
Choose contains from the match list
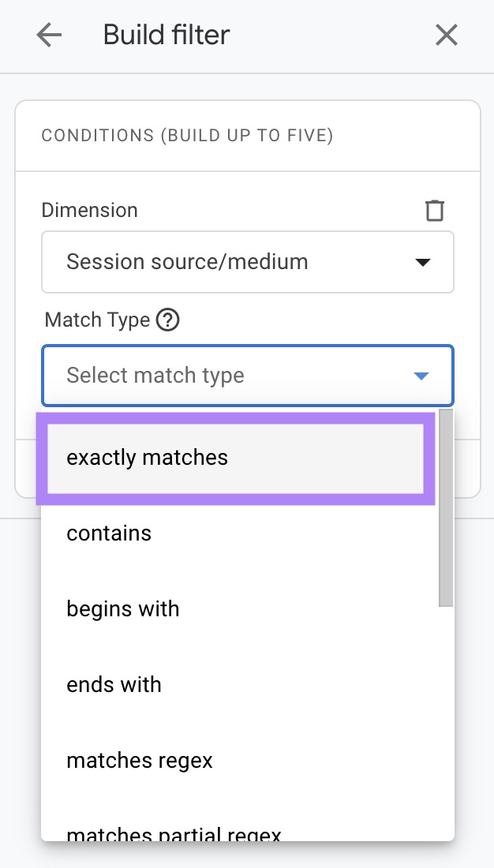pos(109,533)
